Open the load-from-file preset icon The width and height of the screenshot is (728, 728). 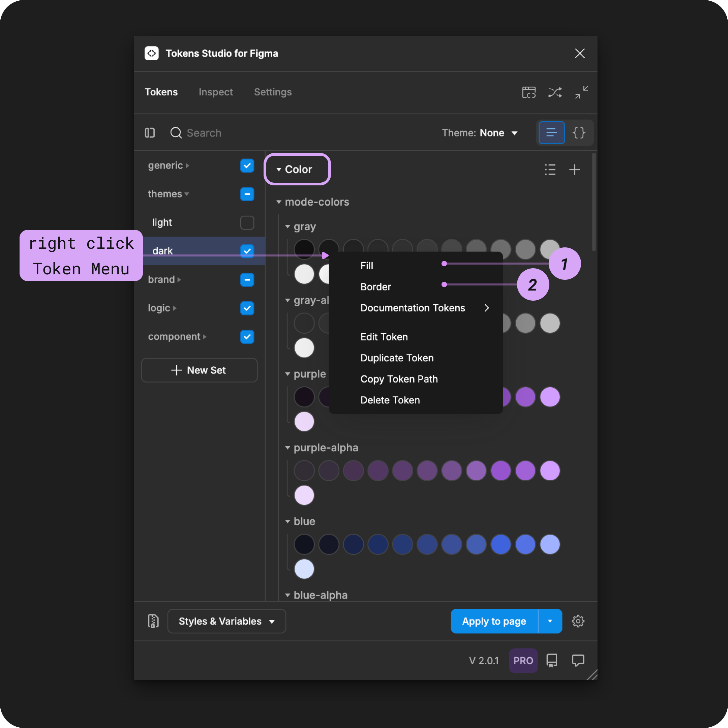point(153,621)
